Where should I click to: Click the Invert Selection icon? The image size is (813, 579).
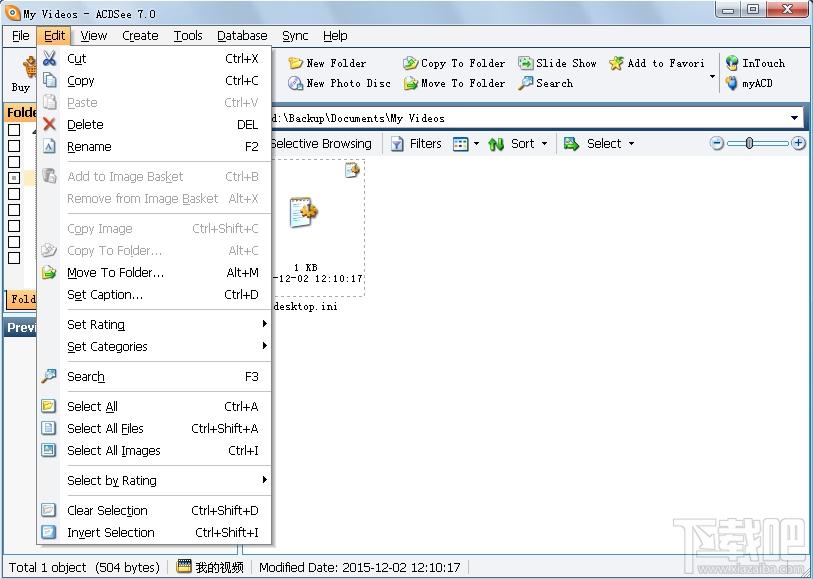(x=49, y=532)
